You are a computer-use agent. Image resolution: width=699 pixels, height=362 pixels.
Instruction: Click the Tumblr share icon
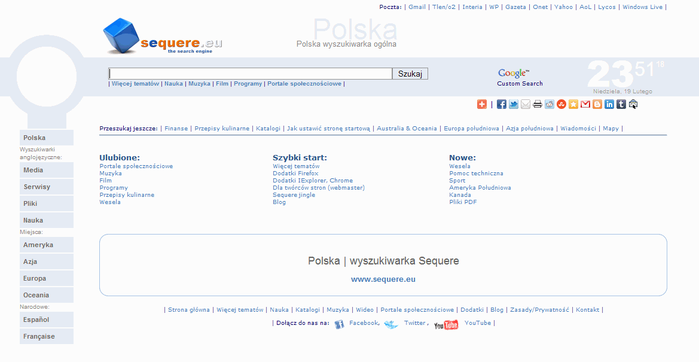tap(621, 104)
